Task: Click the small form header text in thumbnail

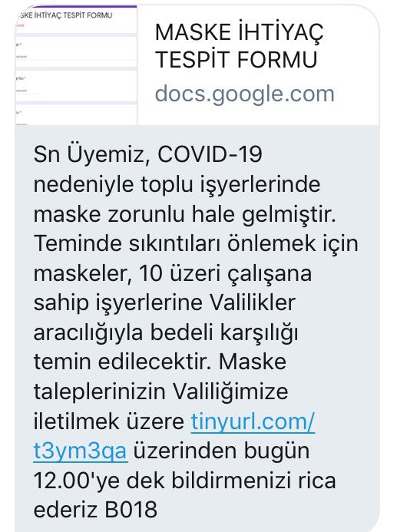Action: tap(65, 15)
